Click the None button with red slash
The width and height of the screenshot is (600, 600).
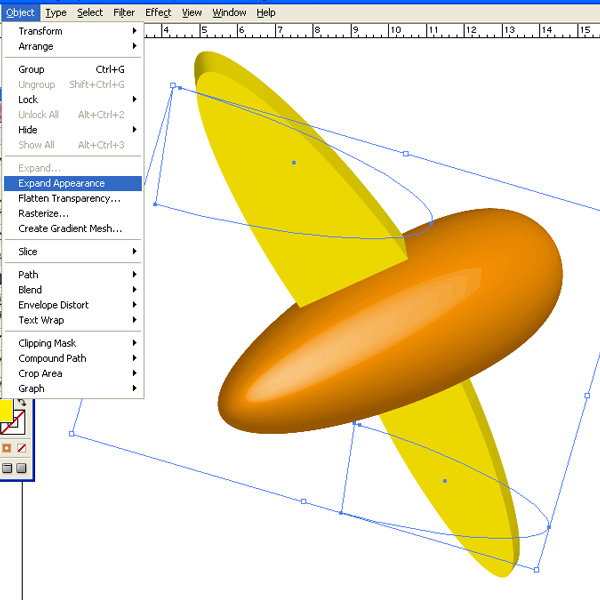pos(22,448)
